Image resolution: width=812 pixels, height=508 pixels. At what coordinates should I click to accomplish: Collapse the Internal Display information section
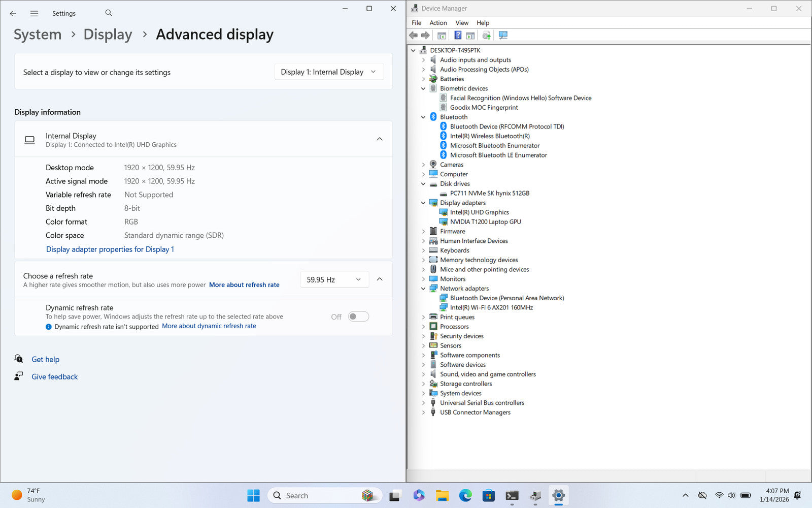[x=379, y=139]
